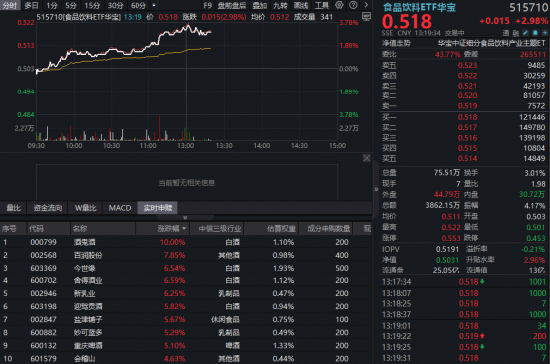Switch to the 多日 multi-day tab

click(31, 5)
